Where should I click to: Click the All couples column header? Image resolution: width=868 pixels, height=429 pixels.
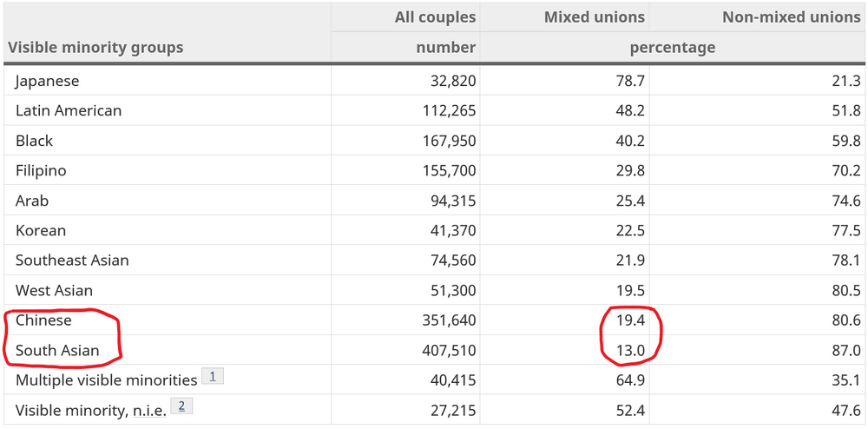[x=435, y=17]
